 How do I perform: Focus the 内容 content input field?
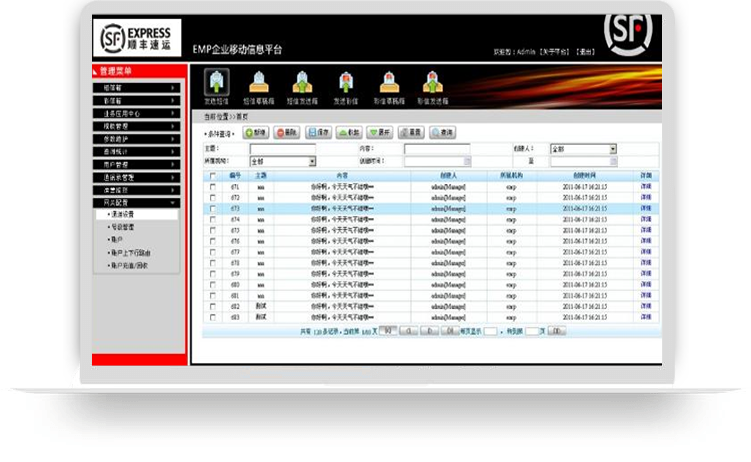pos(437,149)
